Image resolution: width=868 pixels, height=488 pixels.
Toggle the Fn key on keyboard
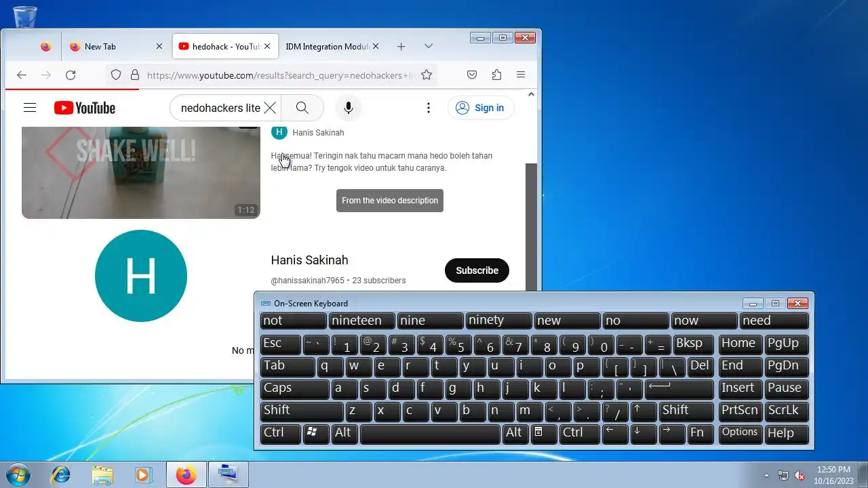pyautogui.click(x=701, y=433)
